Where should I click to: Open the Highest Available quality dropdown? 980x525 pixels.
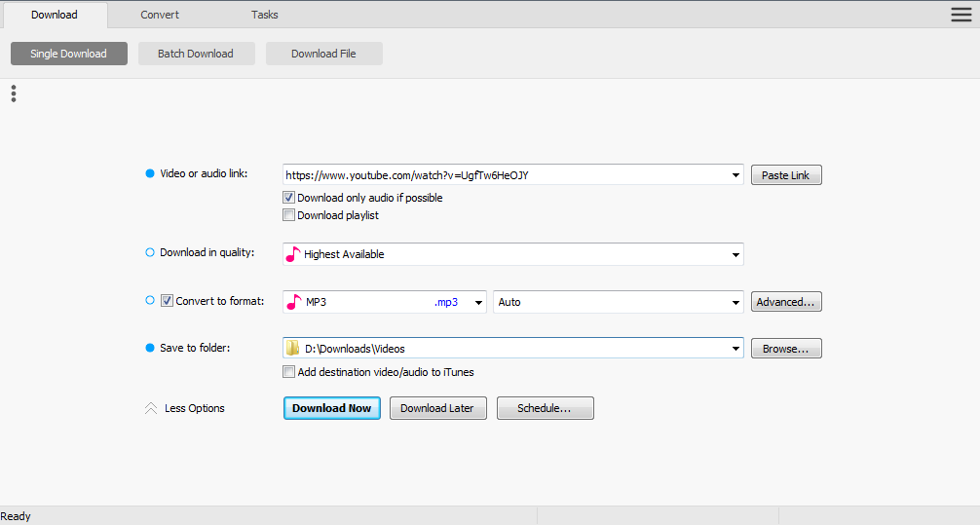[513, 254]
